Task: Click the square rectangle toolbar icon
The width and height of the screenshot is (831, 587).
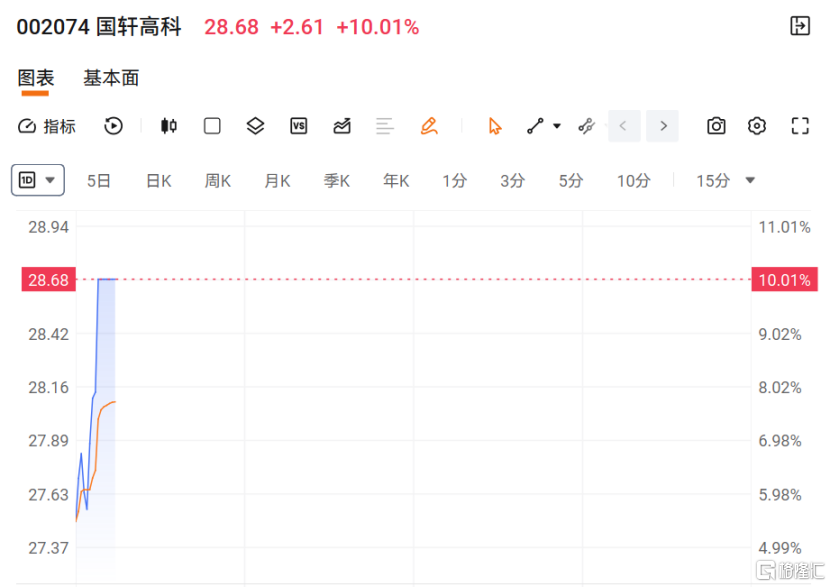Action: coord(212,126)
